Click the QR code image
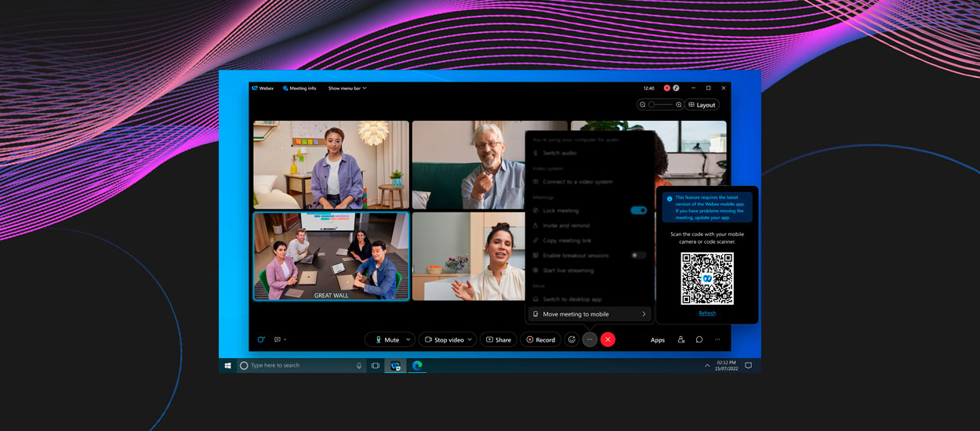This screenshot has width=980, height=431. [x=707, y=278]
